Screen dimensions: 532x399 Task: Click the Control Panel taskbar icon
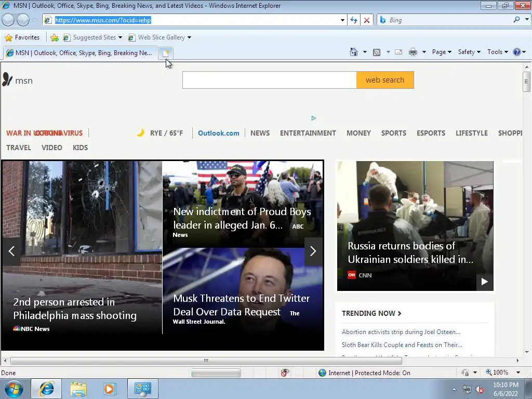click(x=142, y=389)
